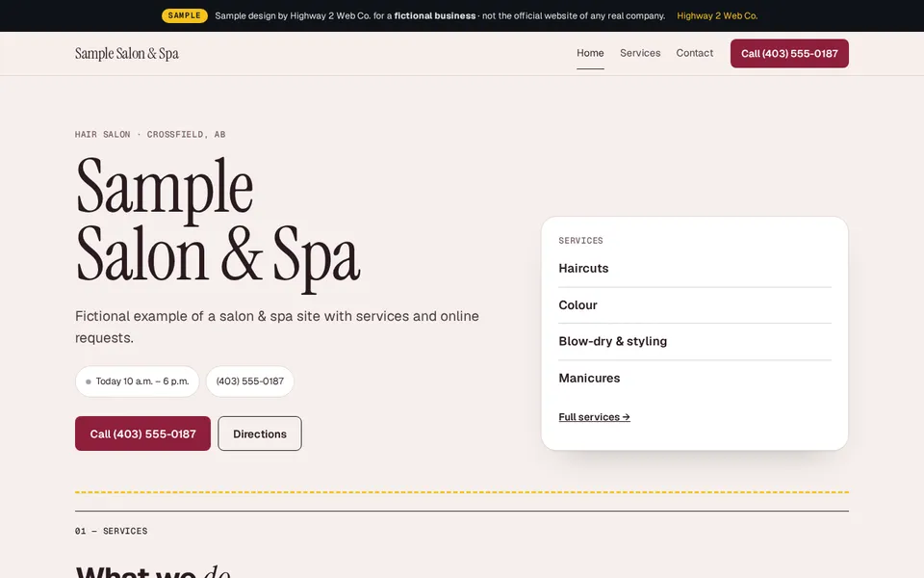Click the Today 10 a.m. – 6 p.m. hours pill
This screenshot has height=578, width=924.
coord(138,381)
